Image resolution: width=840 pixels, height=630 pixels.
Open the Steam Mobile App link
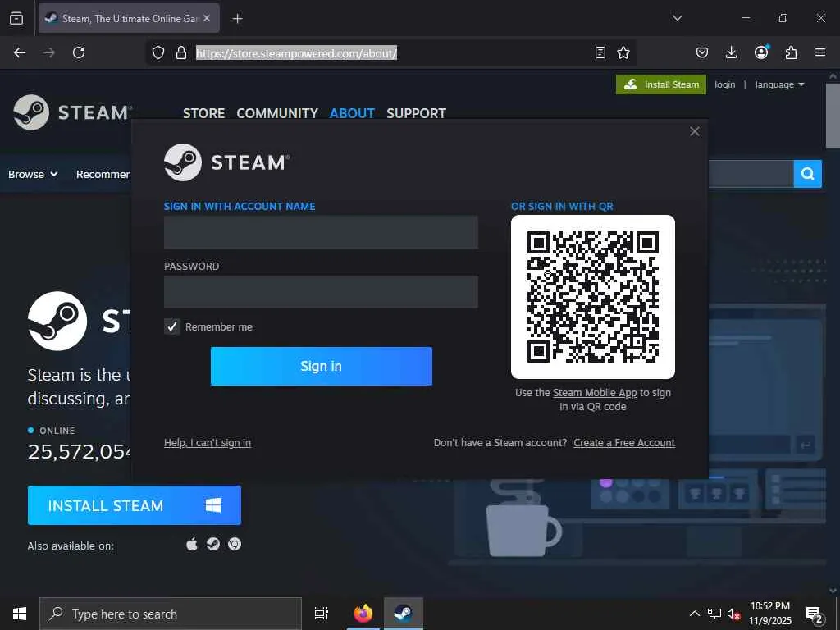[595, 393]
